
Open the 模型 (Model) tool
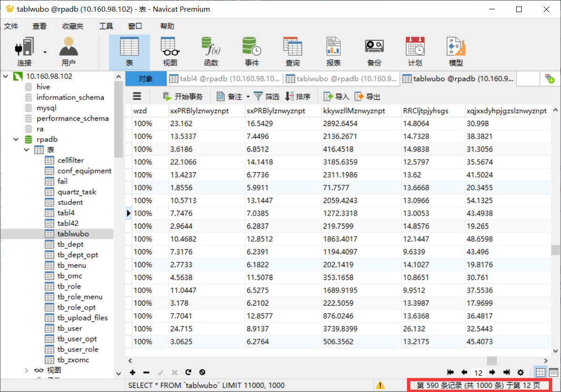pos(455,50)
